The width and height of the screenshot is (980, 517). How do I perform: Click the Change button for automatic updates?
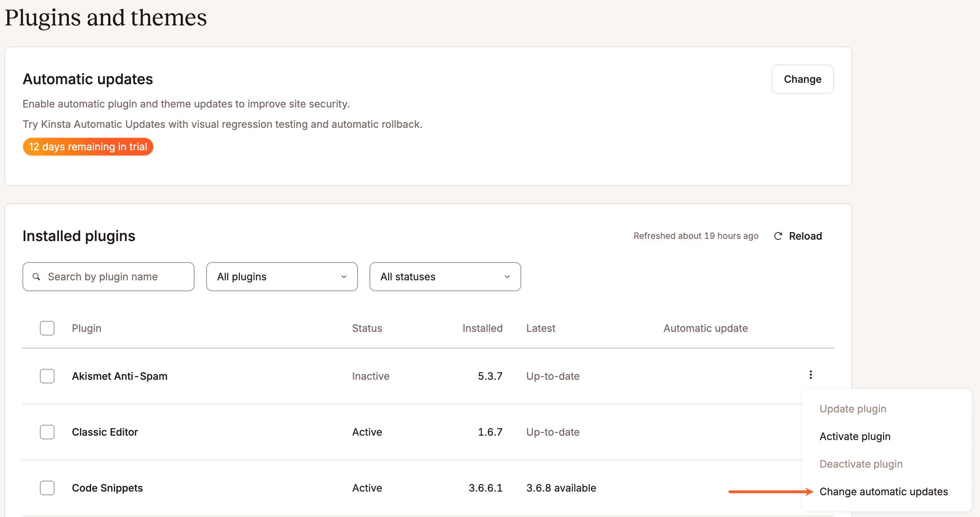coord(803,79)
